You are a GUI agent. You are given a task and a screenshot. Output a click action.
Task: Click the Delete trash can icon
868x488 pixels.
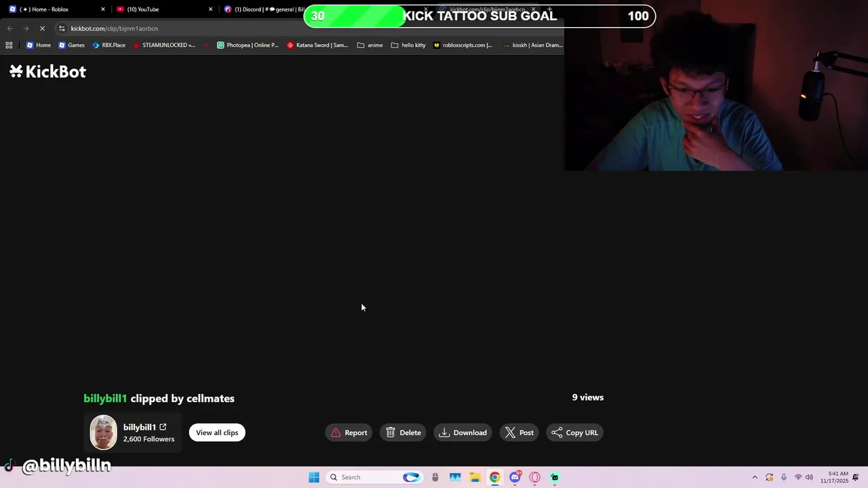pyautogui.click(x=391, y=432)
